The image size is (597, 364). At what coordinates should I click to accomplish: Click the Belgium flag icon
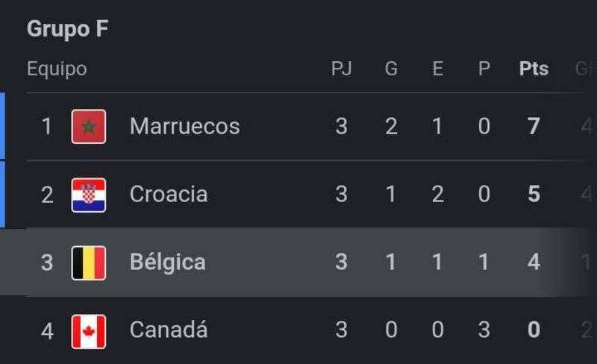point(89,263)
